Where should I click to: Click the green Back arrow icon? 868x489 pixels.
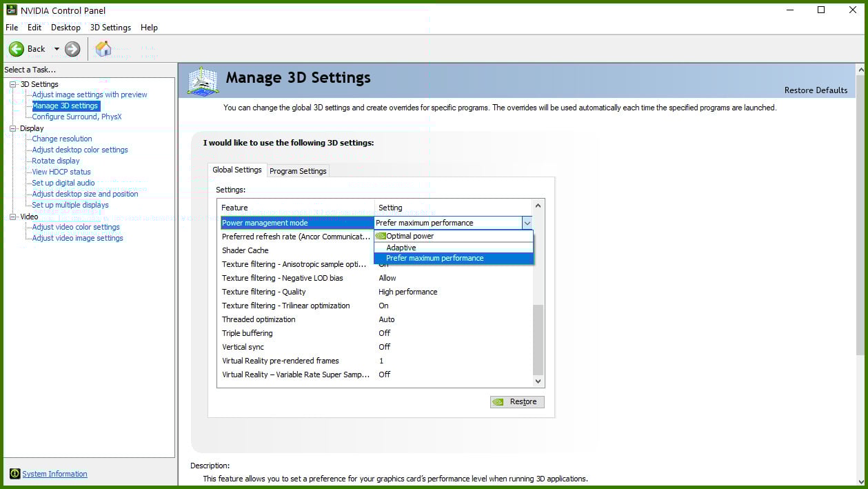pos(17,49)
